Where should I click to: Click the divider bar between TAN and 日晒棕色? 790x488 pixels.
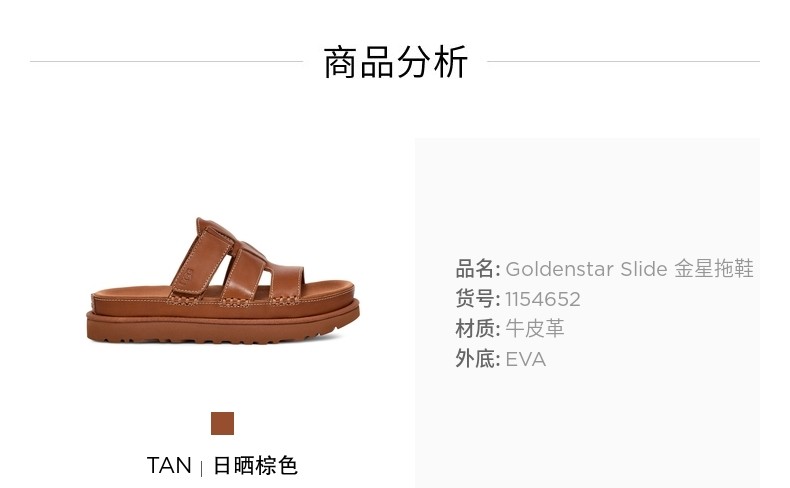202,468
